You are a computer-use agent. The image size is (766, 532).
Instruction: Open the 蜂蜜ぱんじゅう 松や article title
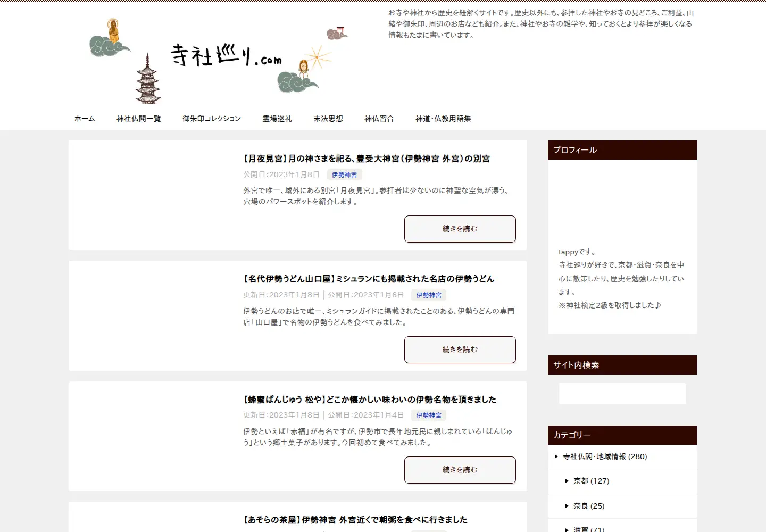point(370,400)
